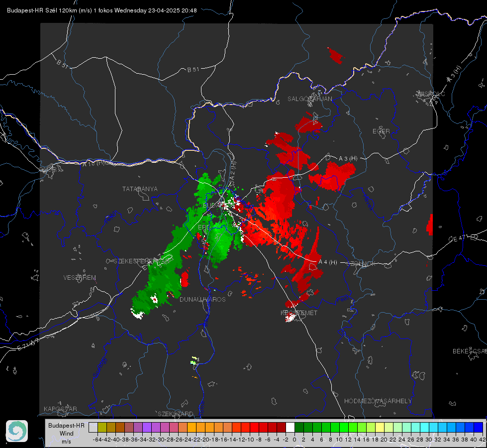Click the 42 value in legend scale
Screen dimensions: 487x448
tap(482, 440)
